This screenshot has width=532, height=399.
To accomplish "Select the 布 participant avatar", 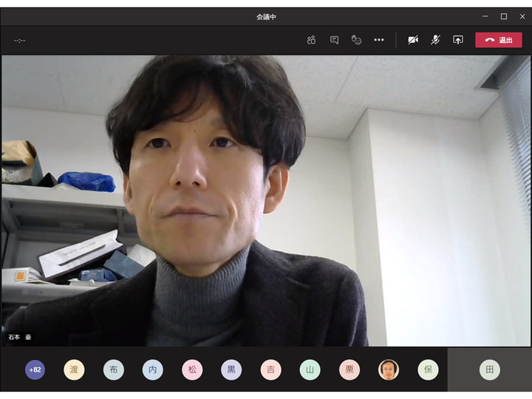I will point(113,369).
